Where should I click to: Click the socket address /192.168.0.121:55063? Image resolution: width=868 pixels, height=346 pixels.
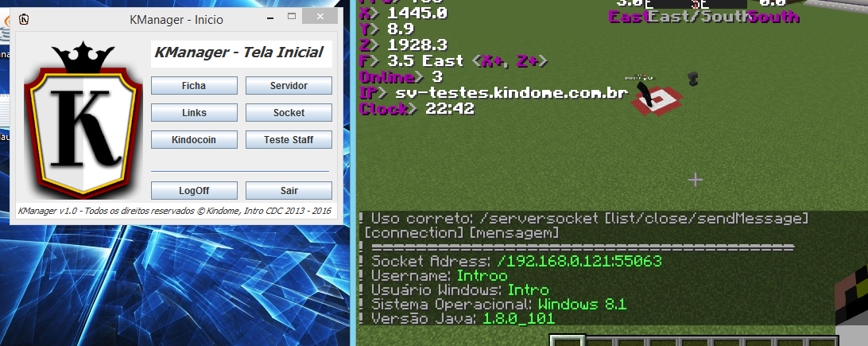[x=579, y=262]
